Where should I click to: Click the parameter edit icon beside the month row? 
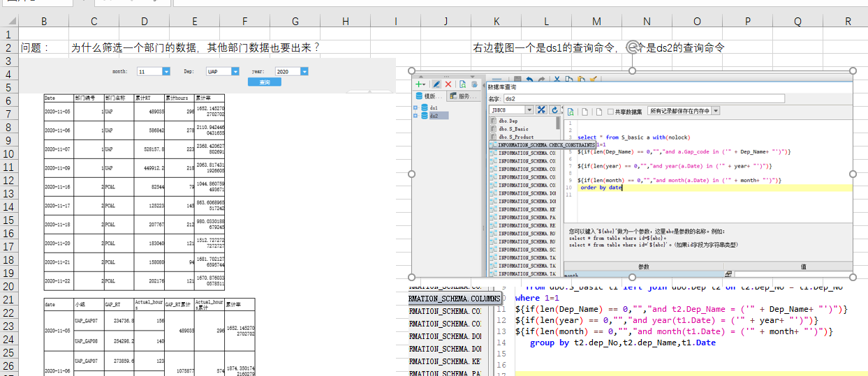pos(729,275)
